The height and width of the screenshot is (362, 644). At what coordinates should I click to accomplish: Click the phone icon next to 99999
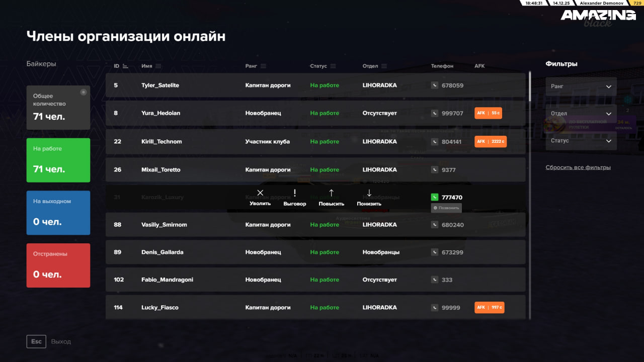pyautogui.click(x=435, y=308)
